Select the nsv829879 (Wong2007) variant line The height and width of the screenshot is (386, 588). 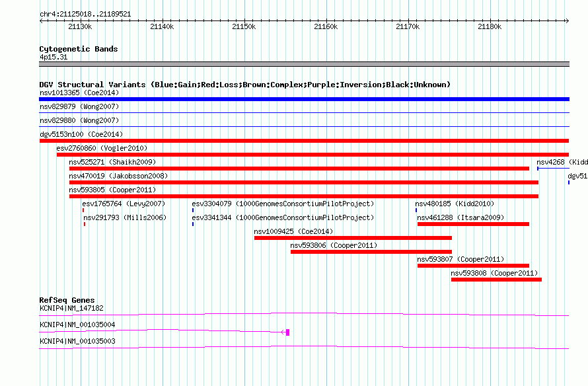[304, 112]
